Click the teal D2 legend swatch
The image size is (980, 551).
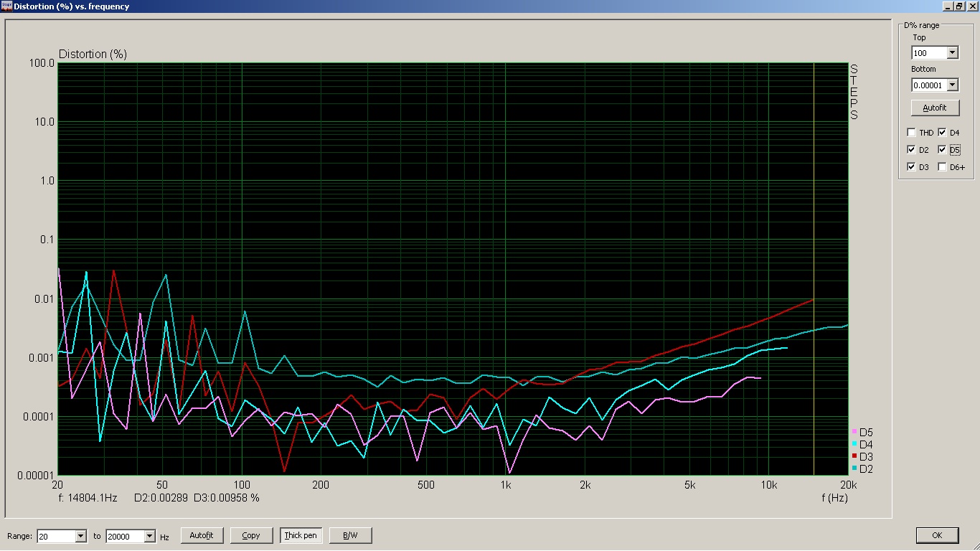(x=854, y=468)
